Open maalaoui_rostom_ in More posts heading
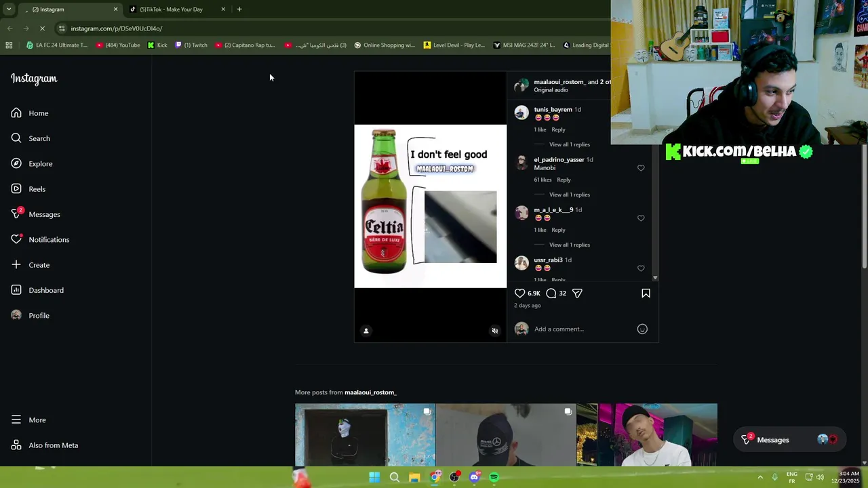Image resolution: width=868 pixels, height=488 pixels. [370, 392]
